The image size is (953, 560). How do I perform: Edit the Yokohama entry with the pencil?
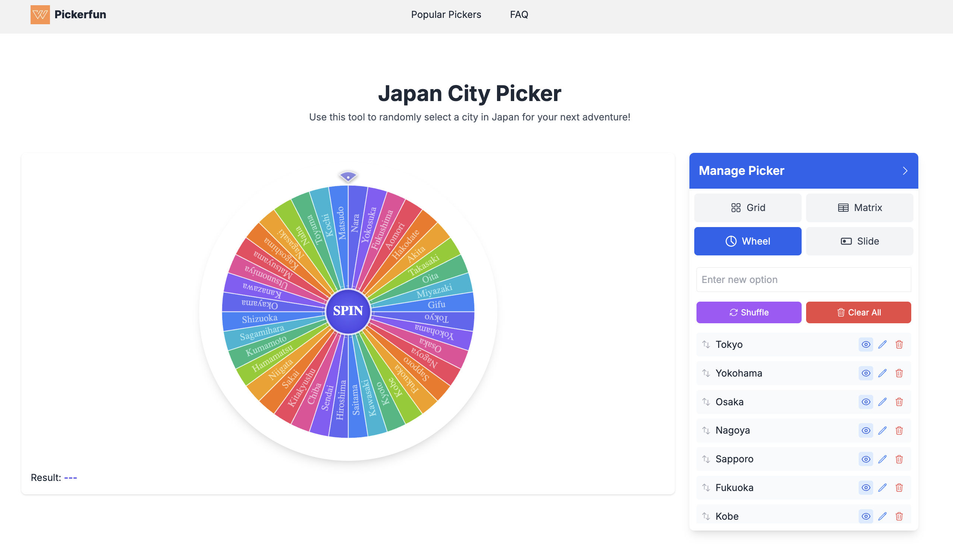pos(883,373)
